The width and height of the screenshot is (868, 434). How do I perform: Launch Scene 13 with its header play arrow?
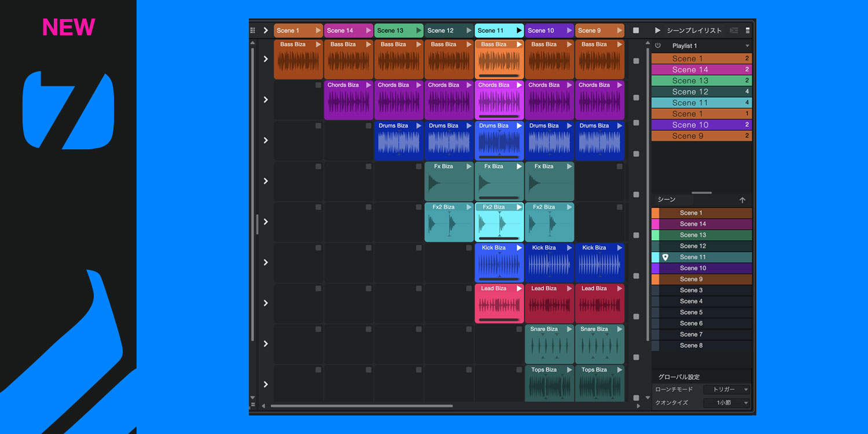click(x=419, y=31)
